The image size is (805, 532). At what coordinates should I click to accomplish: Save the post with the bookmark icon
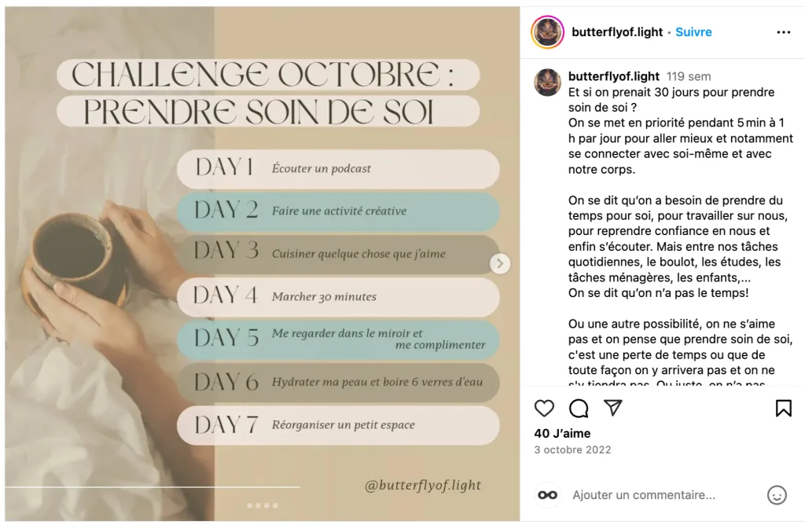pos(783,408)
